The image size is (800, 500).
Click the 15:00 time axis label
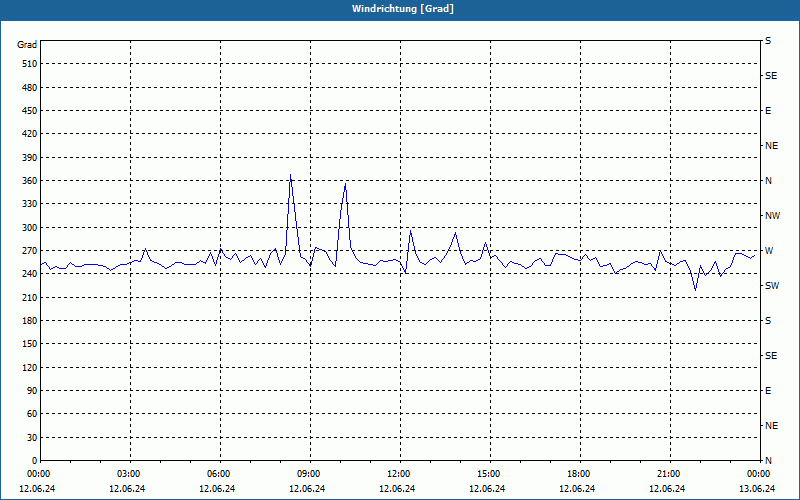coord(489,474)
